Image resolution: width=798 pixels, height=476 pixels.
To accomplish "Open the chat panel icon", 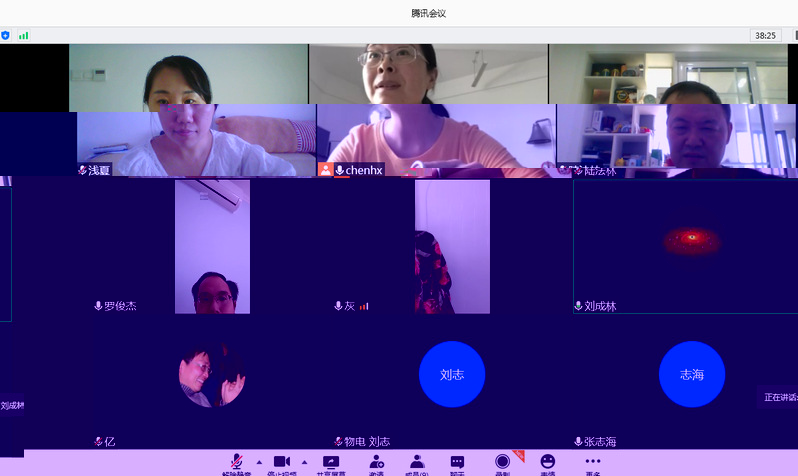I will (457, 463).
